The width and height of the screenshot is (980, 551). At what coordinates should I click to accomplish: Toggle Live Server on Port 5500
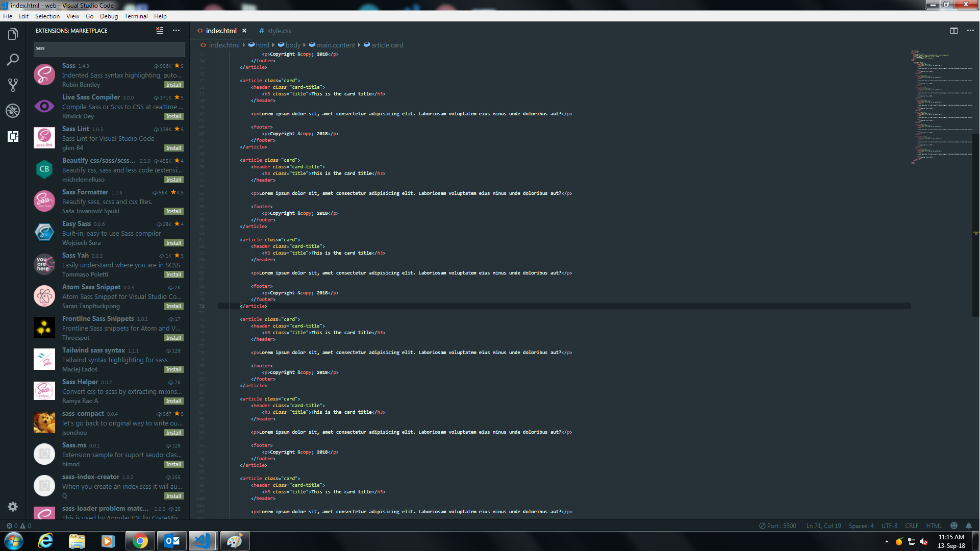coord(777,525)
